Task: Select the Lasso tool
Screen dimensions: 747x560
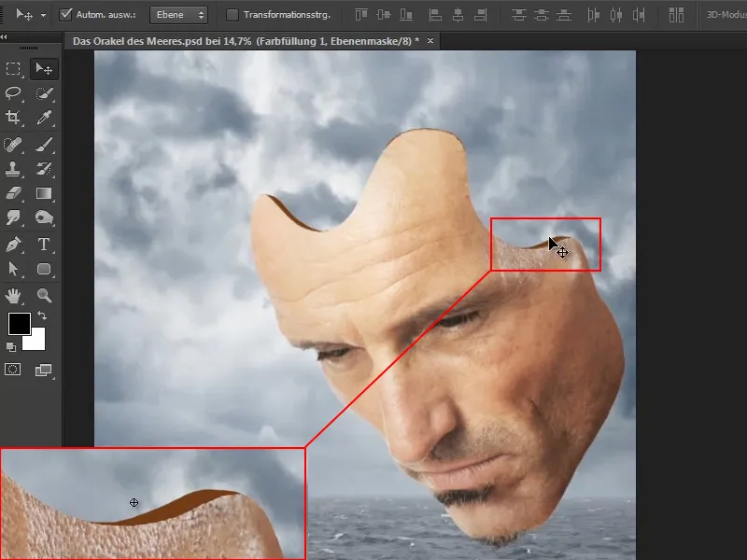Action: point(13,93)
